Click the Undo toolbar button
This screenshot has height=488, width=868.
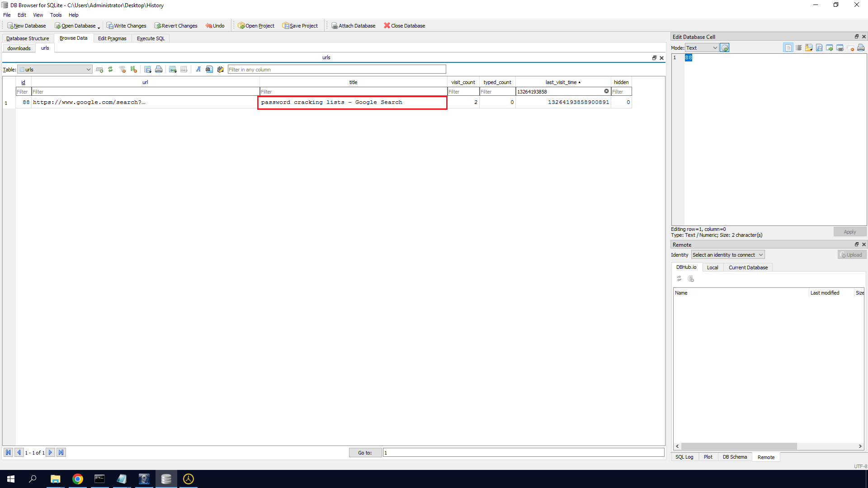(215, 26)
